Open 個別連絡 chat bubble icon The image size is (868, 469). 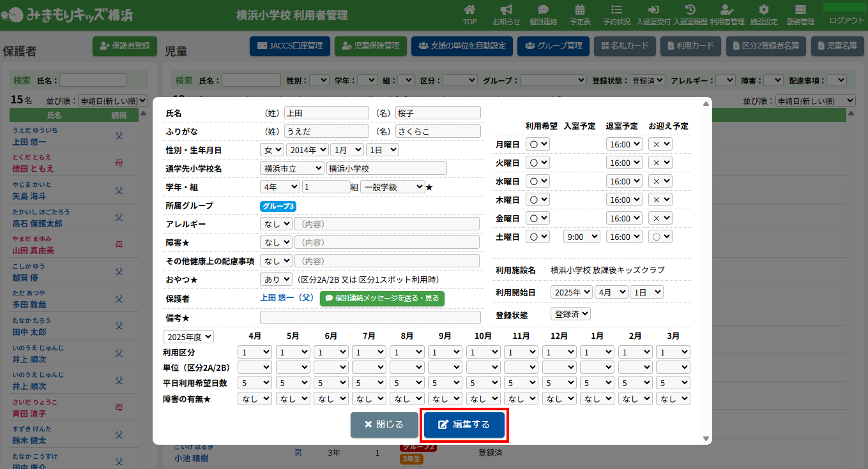pyautogui.click(x=543, y=11)
